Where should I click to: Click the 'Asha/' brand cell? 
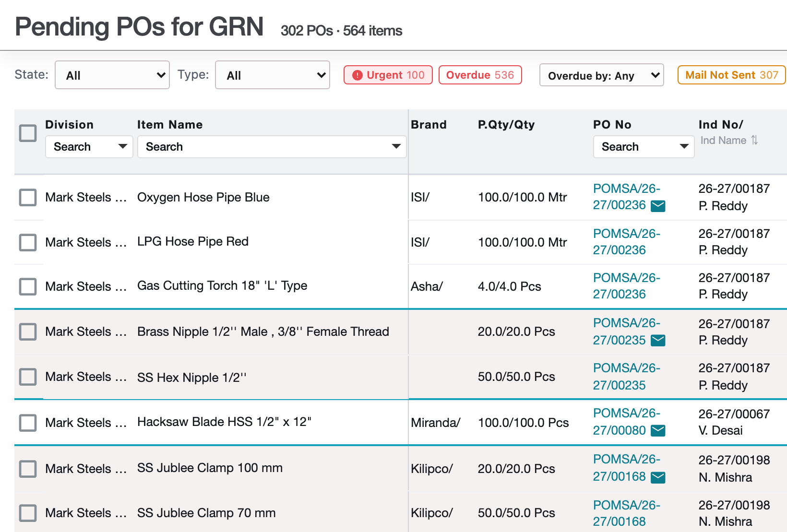click(427, 286)
